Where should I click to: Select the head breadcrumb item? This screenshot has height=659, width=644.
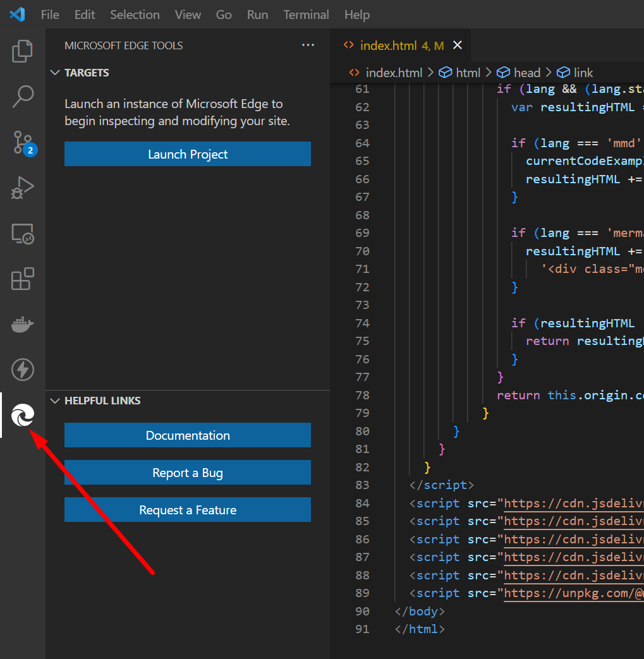tap(526, 73)
